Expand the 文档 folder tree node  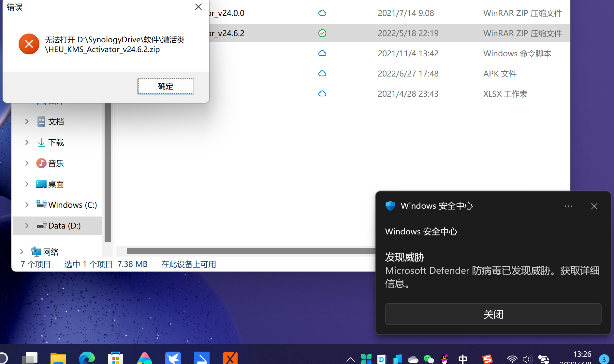[27, 121]
